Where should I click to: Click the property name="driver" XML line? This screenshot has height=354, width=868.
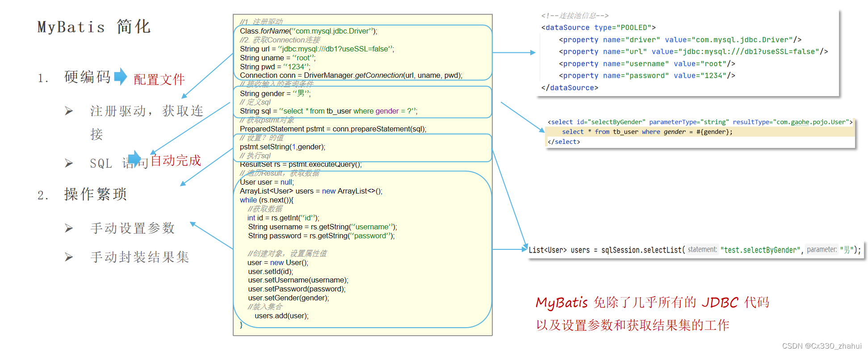pyautogui.click(x=680, y=40)
